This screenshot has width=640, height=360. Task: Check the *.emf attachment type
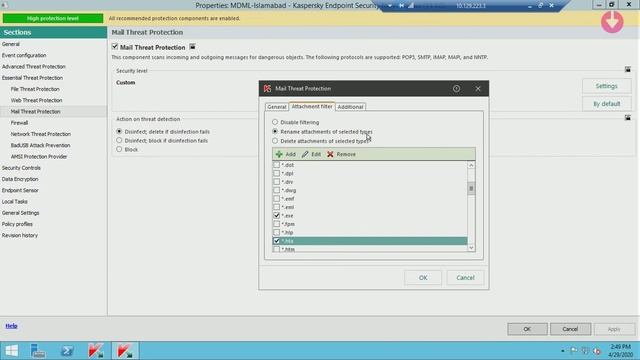(x=276, y=198)
